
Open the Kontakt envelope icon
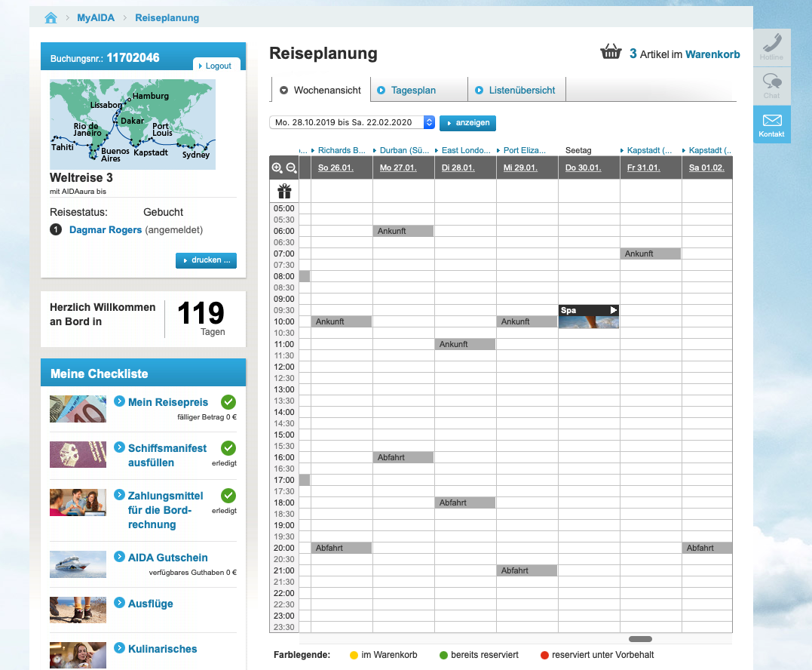click(771, 124)
